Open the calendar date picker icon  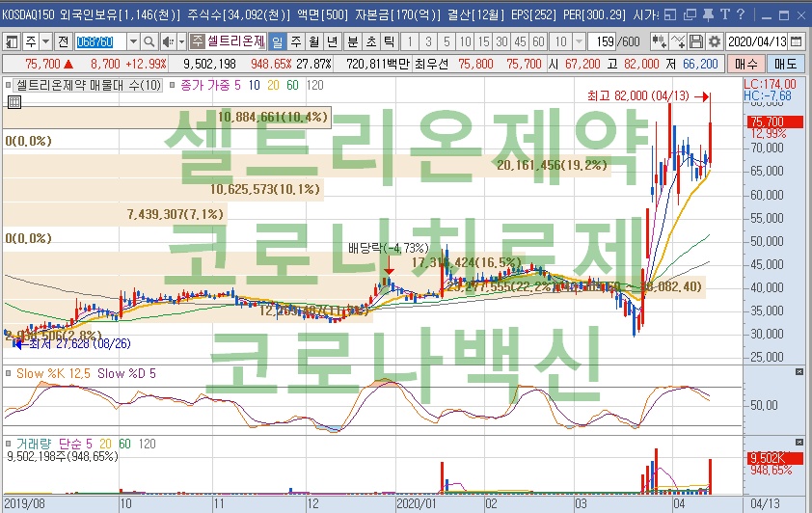pos(798,41)
